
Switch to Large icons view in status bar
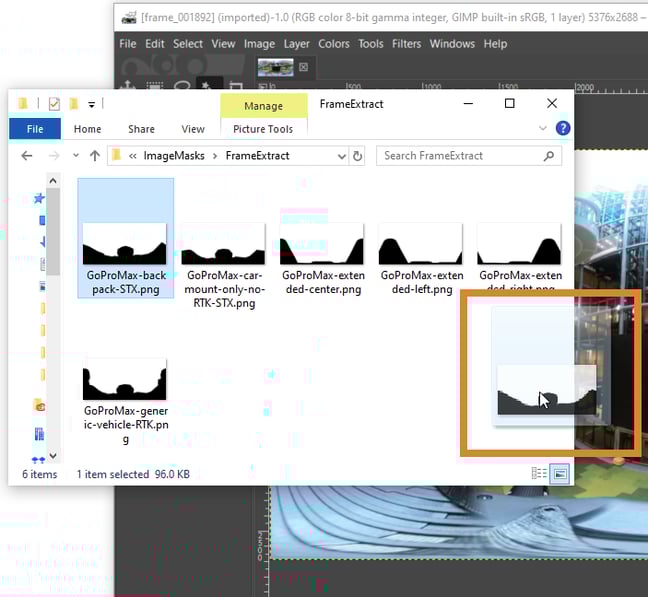[560, 473]
